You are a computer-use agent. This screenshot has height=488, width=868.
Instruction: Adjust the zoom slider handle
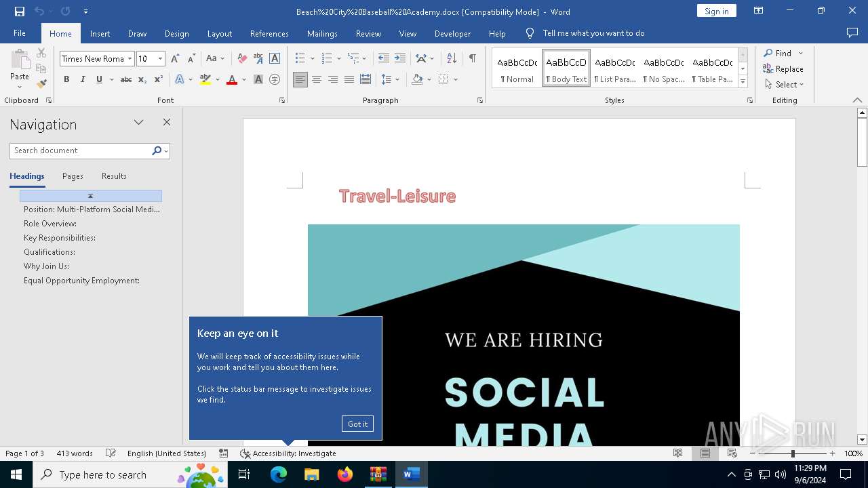click(x=793, y=453)
